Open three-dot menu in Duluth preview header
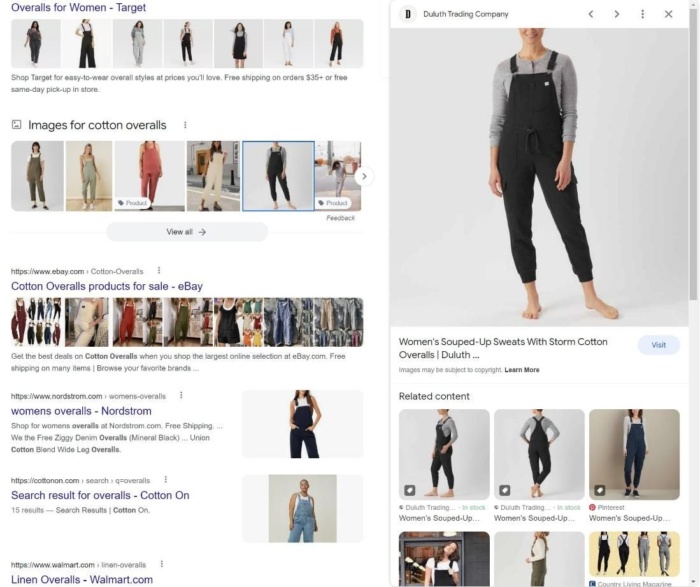The height and width of the screenshot is (587, 700). point(642,14)
